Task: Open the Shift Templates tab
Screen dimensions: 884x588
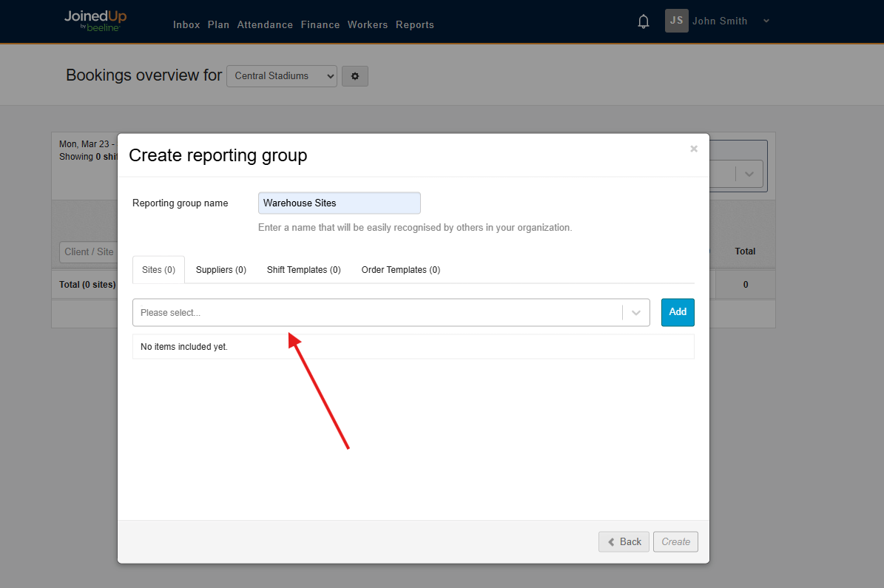Action: (x=303, y=269)
